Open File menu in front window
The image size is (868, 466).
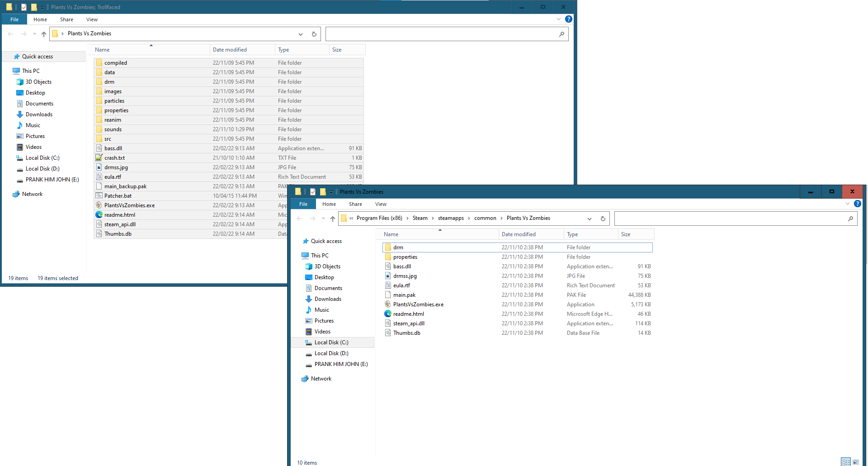tap(303, 204)
